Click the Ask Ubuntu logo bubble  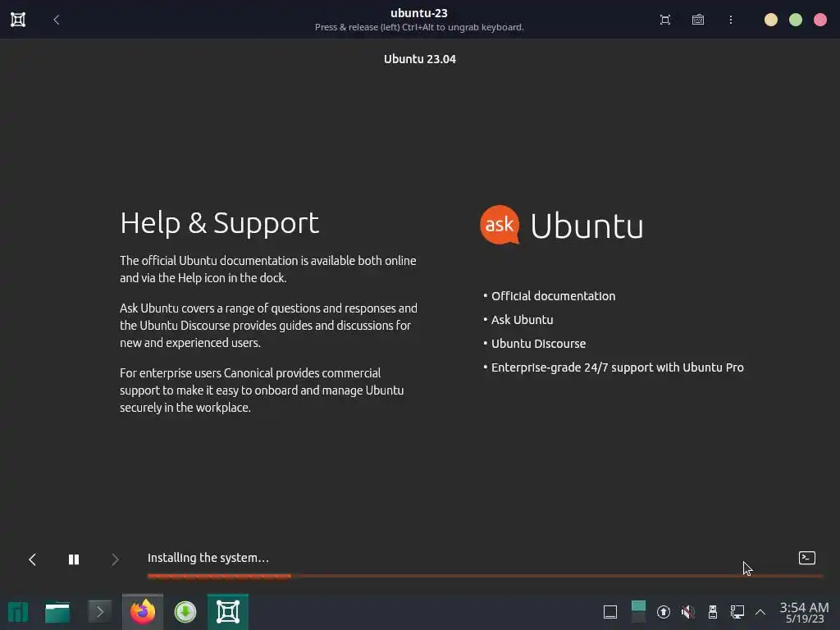coord(500,225)
